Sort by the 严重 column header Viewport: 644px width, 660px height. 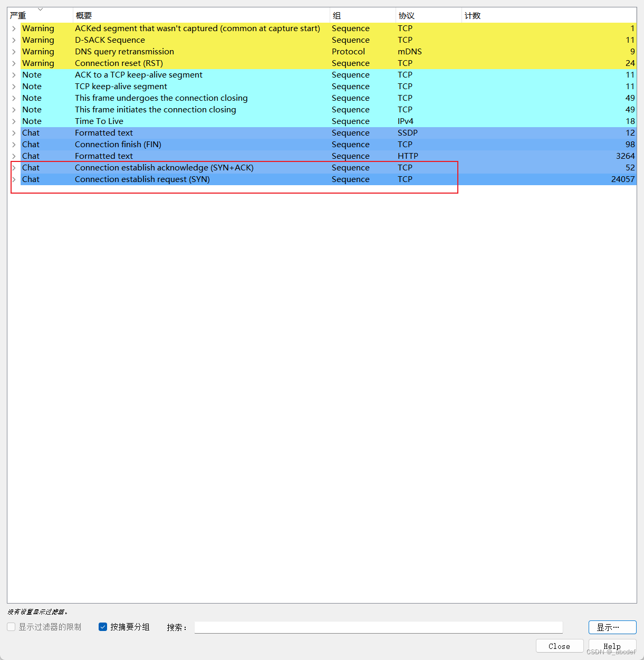coord(40,15)
